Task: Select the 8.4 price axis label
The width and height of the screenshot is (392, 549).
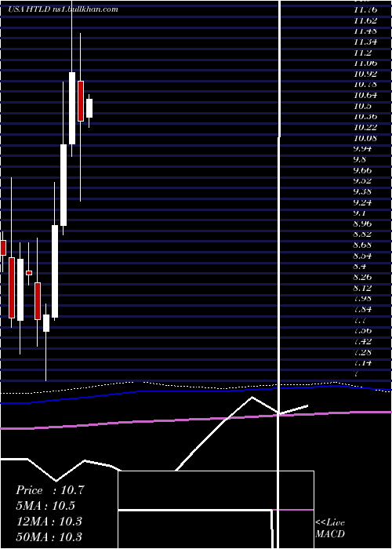Action: (x=360, y=267)
